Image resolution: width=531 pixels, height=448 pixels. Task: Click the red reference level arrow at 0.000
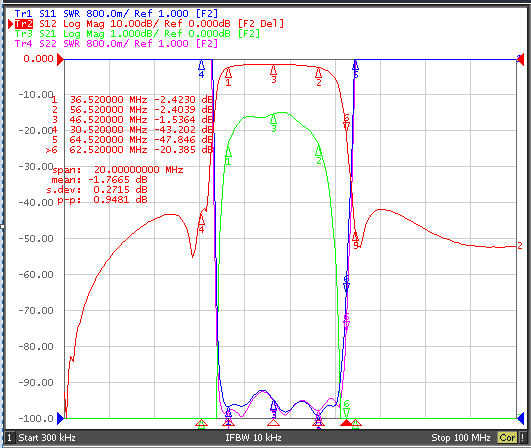[x=60, y=60]
